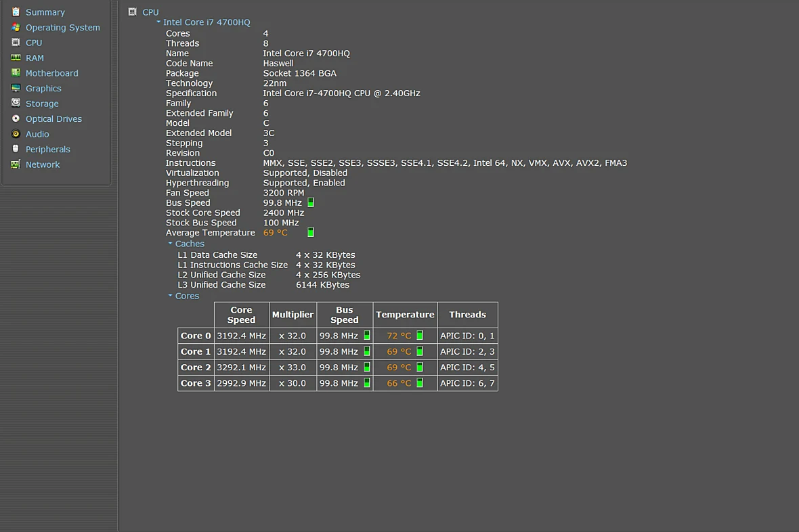
Task: Click the CPU header chip icon in main panel
Action: 133,12
